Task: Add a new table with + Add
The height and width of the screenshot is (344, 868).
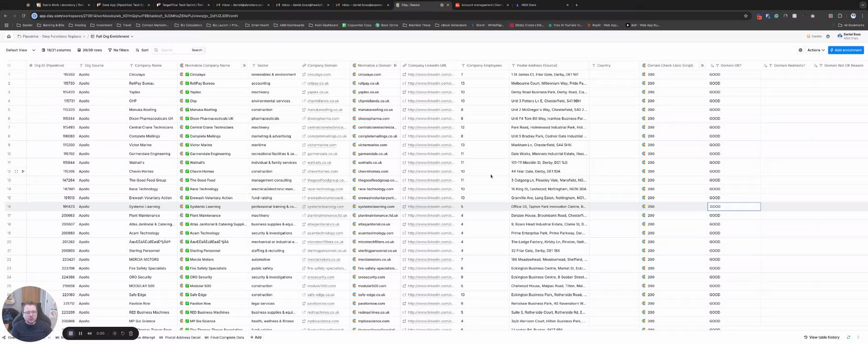Action: [256, 338]
